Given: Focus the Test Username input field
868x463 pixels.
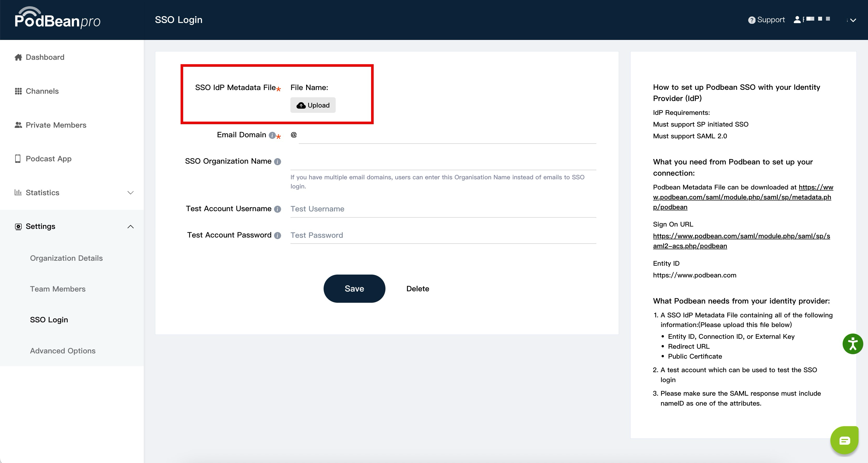Looking at the screenshot, I should pos(443,209).
